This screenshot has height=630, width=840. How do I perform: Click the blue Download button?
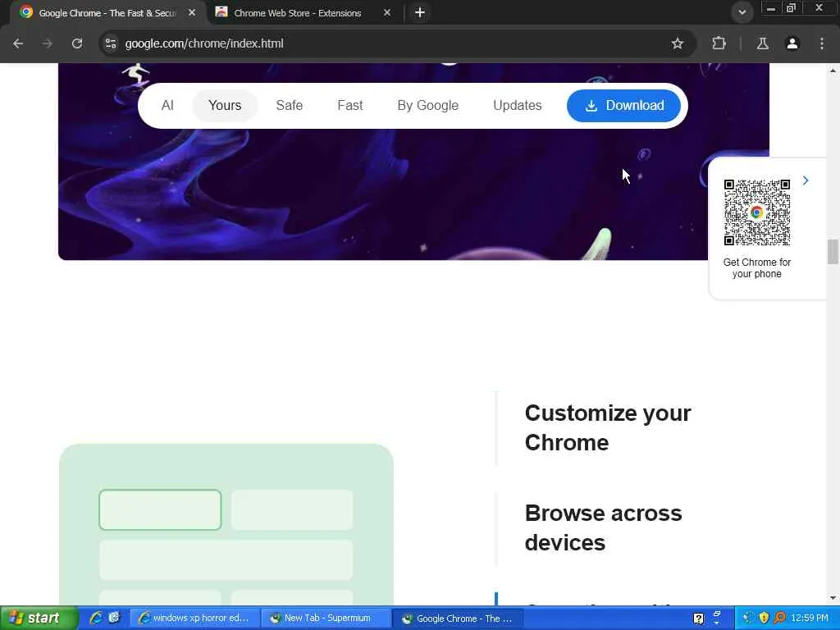623,106
